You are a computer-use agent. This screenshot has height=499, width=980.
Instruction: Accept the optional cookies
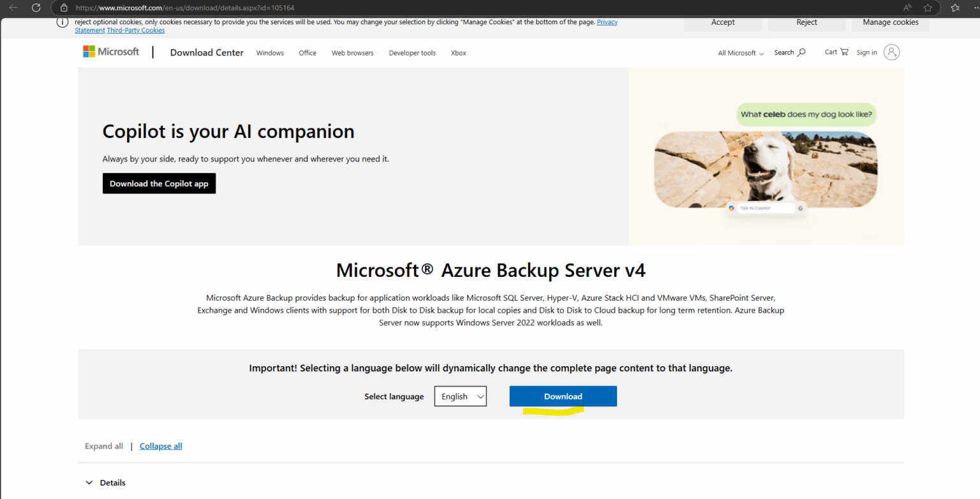click(x=723, y=22)
